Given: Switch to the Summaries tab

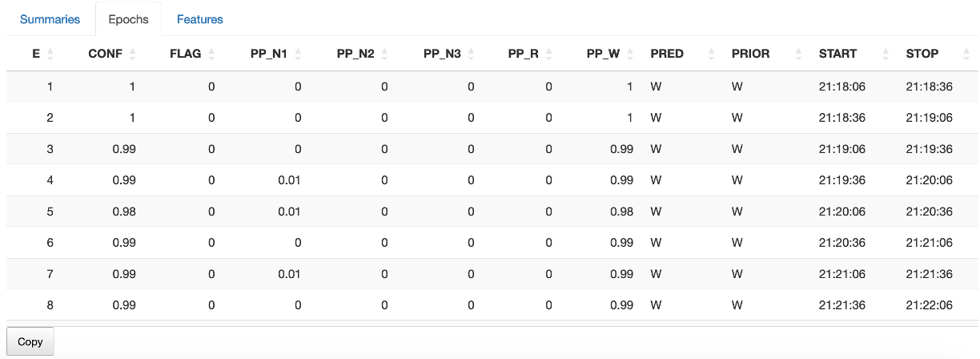Looking at the screenshot, I should point(50,19).
